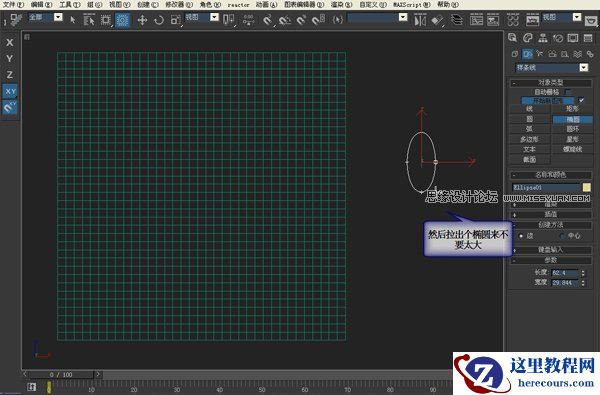The width and height of the screenshot is (600, 395).
Task: Click the Align tool icon
Action: [437, 20]
